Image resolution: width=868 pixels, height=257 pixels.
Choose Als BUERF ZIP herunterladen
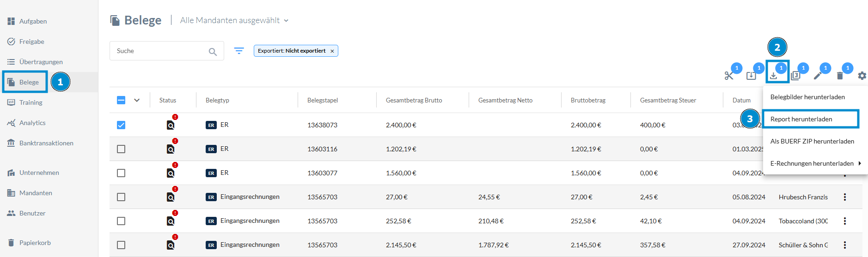[x=812, y=141]
